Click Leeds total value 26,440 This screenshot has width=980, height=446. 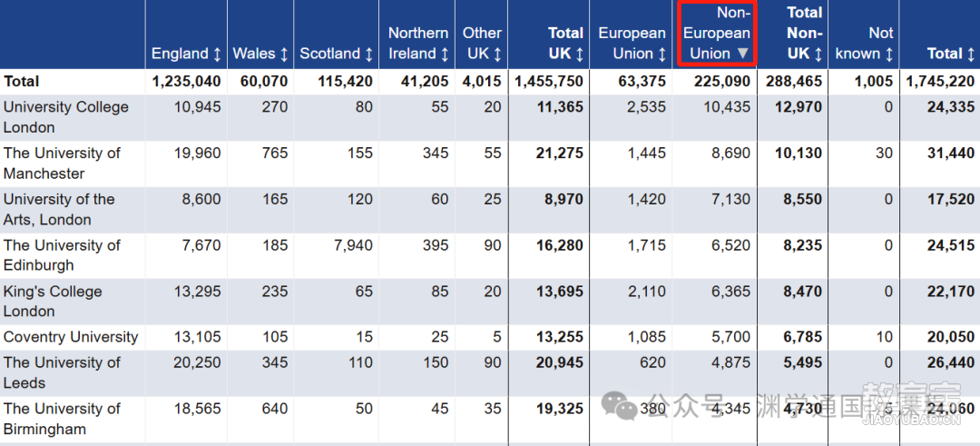point(951,362)
